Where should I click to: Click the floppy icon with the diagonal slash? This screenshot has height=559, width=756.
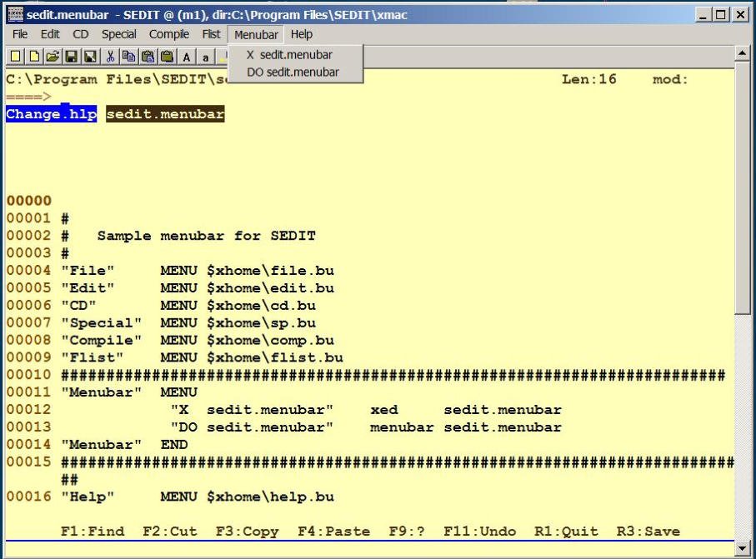point(91,57)
